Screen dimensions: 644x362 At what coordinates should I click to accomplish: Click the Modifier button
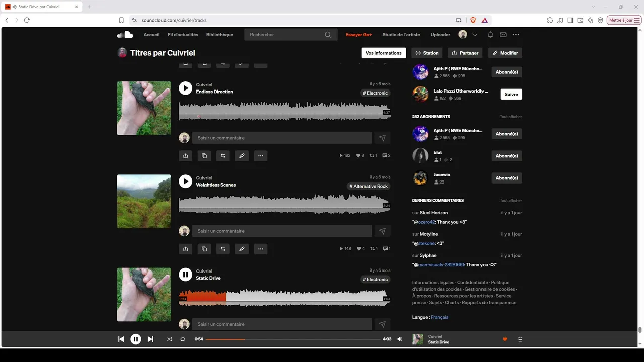tap(505, 53)
